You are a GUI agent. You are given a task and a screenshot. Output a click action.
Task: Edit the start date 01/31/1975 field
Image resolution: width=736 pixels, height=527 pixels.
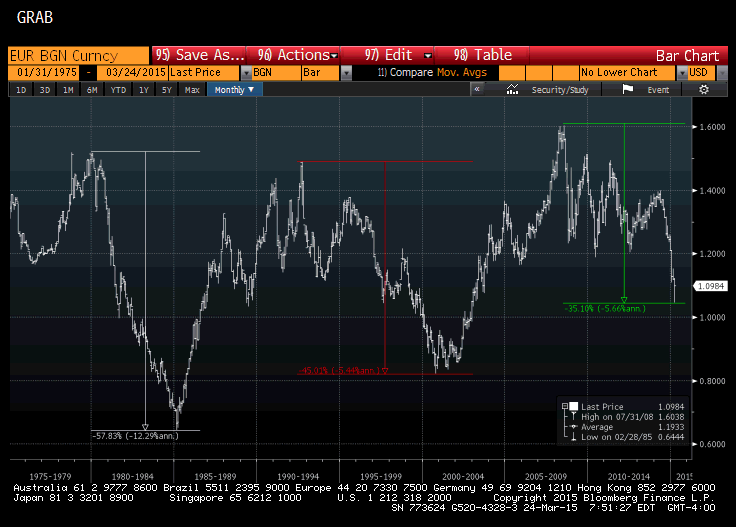[x=44, y=73]
